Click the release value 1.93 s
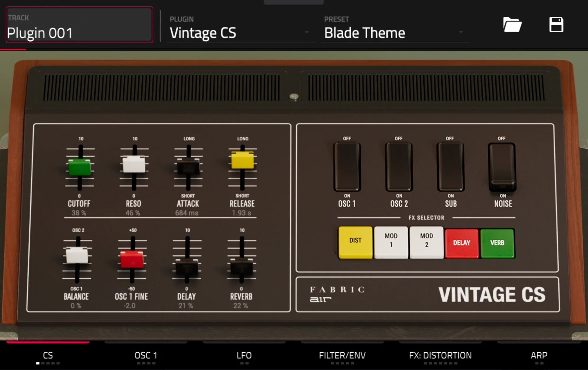This screenshot has height=370, width=588. pyautogui.click(x=241, y=213)
